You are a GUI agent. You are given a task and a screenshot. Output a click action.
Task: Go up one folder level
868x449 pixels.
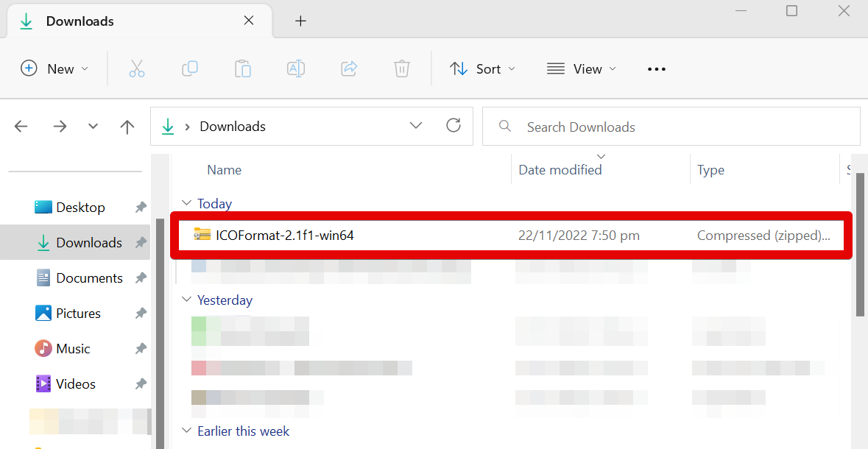[x=127, y=126]
